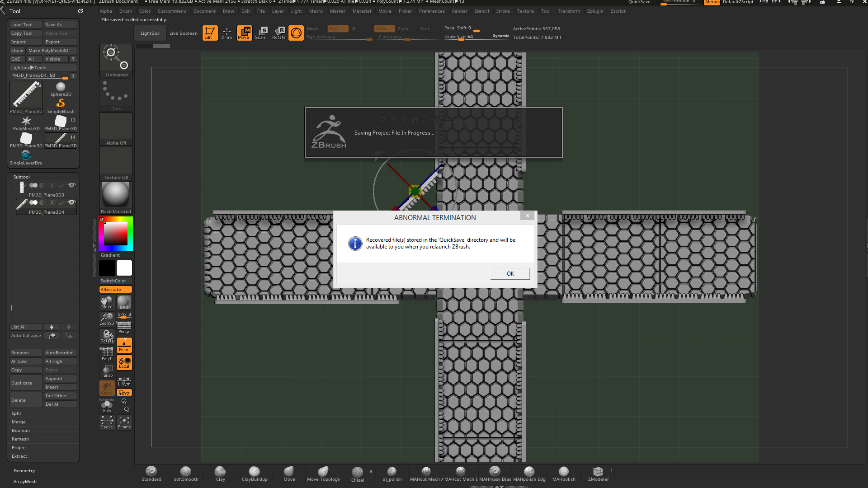The height and width of the screenshot is (488, 868).
Task: Adjust the Draw Size slider
Action: pyautogui.click(x=476, y=37)
